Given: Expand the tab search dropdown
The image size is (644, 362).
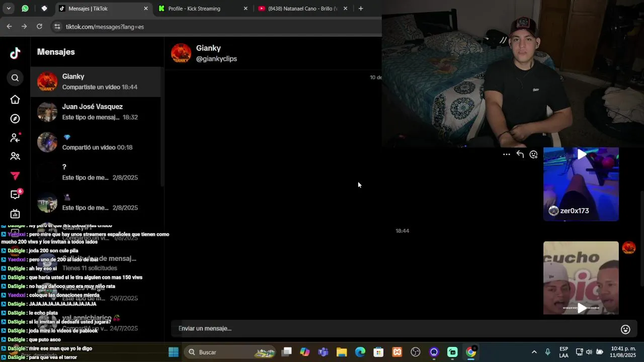Looking at the screenshot, I should (9, 9).
